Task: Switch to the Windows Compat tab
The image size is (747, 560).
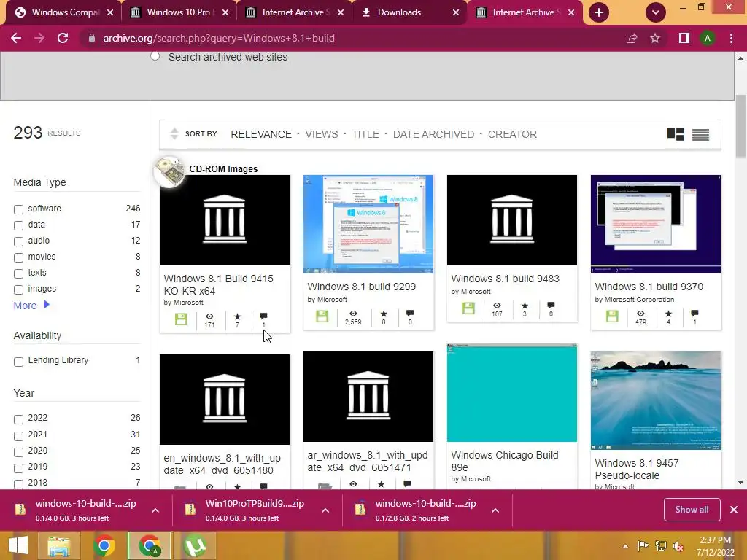Action: [x=63, y=12]
